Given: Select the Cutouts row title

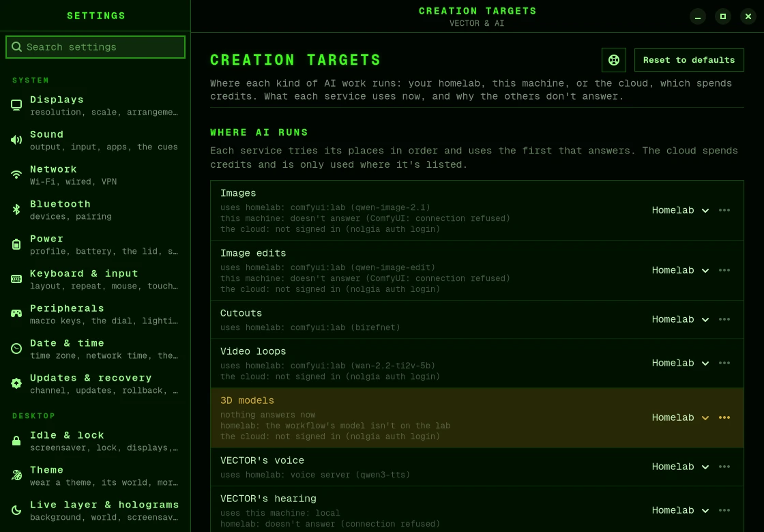Looking at the screenshot, I should click(x=241, y=313).
